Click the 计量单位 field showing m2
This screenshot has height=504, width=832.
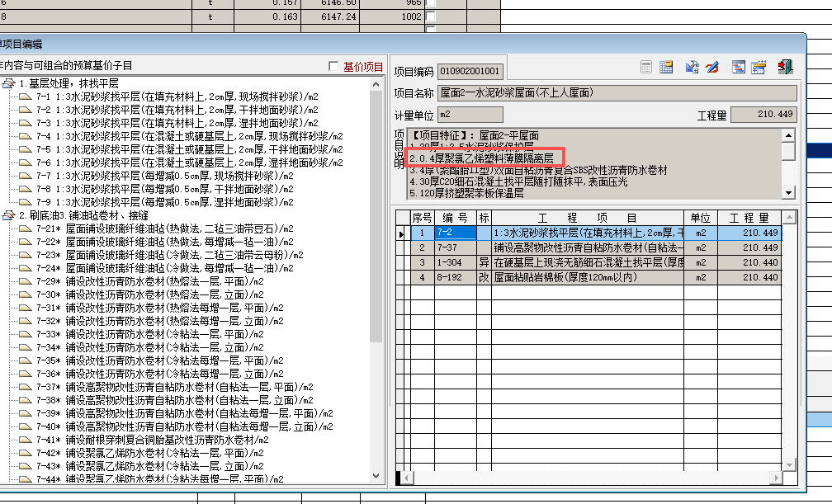pos(470,115)
